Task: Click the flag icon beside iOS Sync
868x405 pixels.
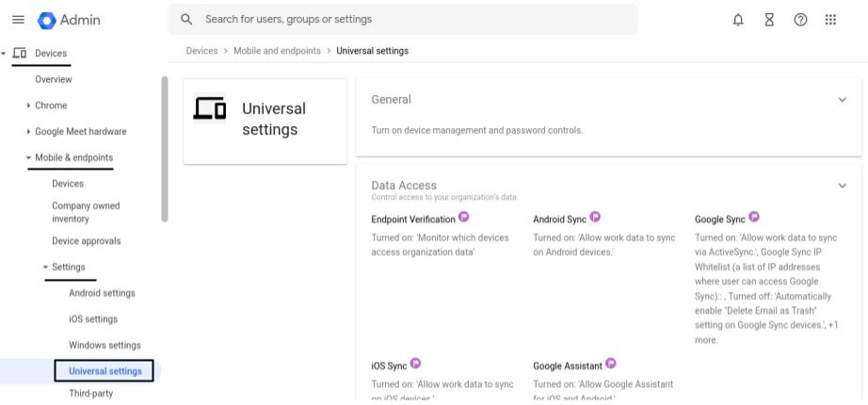Action: coord(415,364)
